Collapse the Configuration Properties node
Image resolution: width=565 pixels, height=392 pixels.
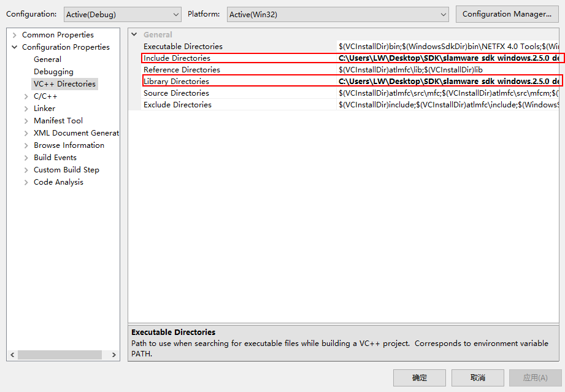click(14, 47)
